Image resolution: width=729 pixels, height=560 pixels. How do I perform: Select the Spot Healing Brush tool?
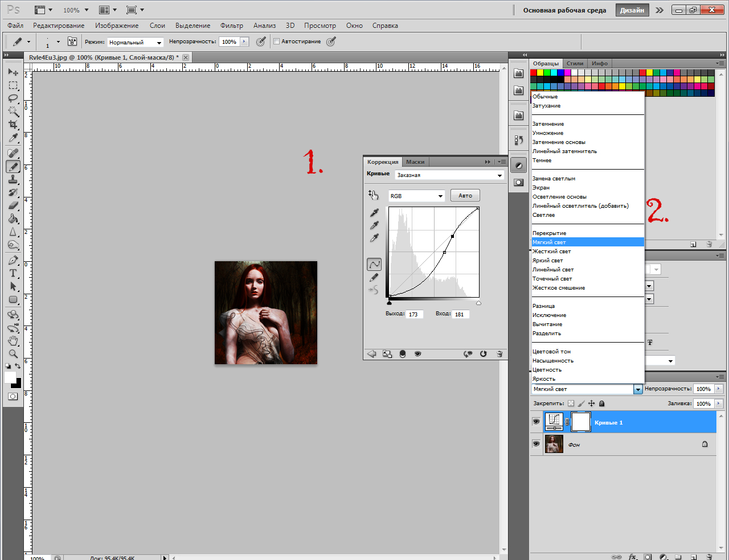[x=13, y=154]
